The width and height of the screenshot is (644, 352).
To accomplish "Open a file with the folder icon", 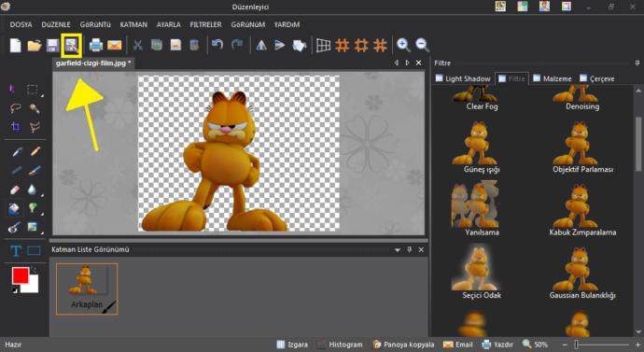I will (35, 45).
